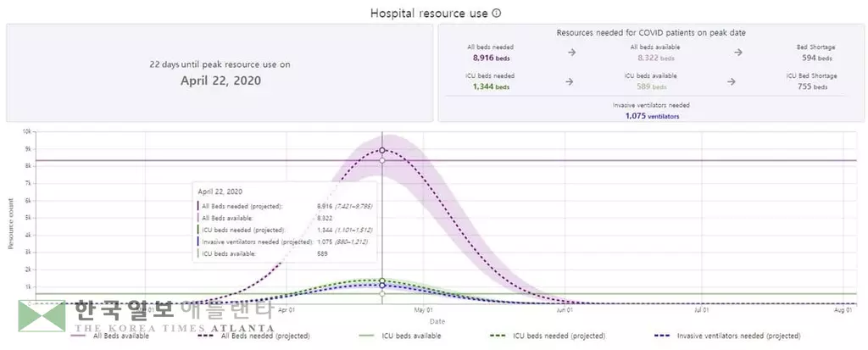Click the peak marker on the All Beds curve
The width and height of the screenshot is (868, 350).
tap(382, 150)
